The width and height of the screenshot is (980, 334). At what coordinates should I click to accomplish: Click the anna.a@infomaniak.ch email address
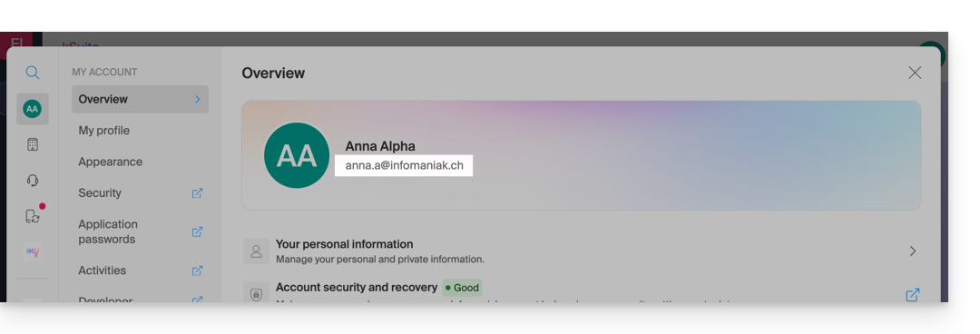[405, 166]
